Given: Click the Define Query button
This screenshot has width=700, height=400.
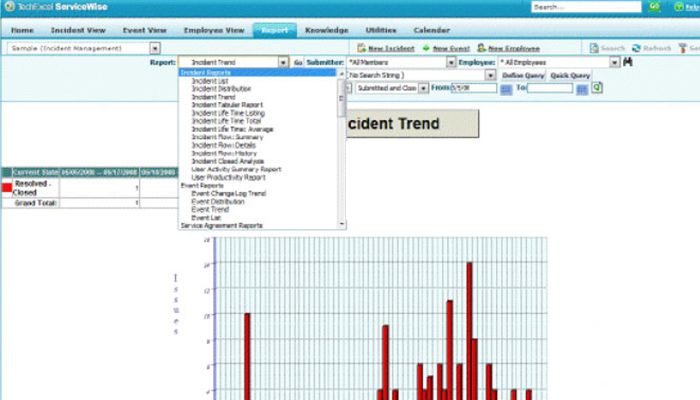Looking at the screenshot, I should coord(523,75).
